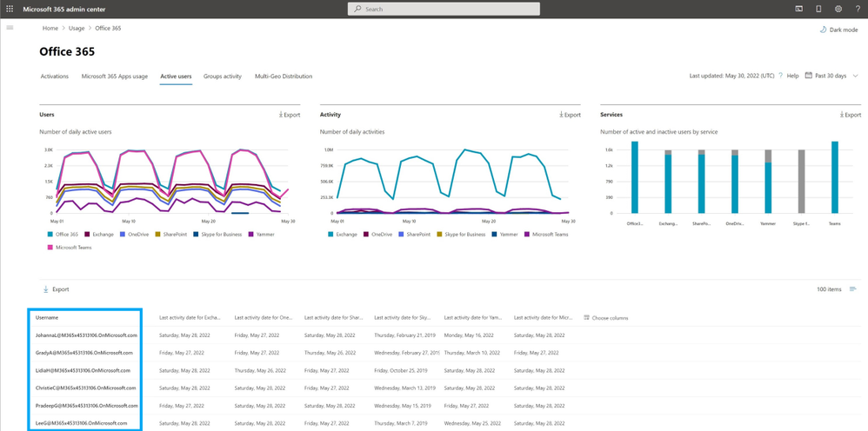Select user PradeepG@M365x45313106.OnMicrosoft.com
Image resolution: width=868 pixels, height=431 pixels.
(x=86, y=406)
